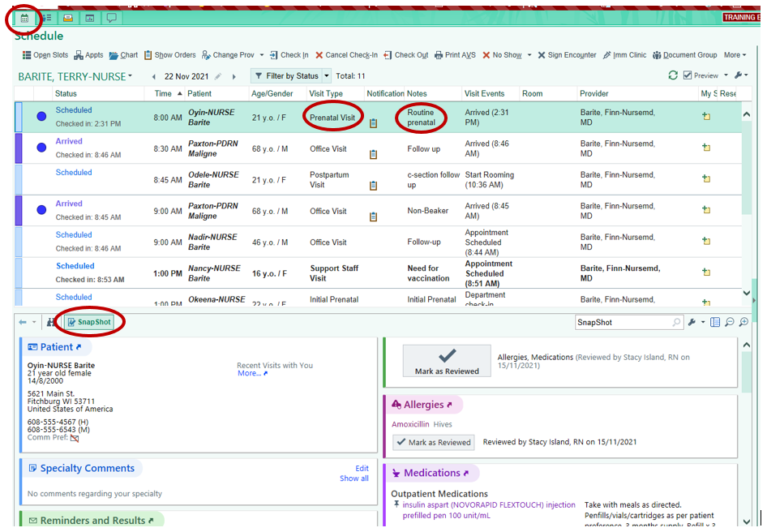Open the reporting dashboard chart icon
This screenshot has height=532, width=767.
click(90, 18)
